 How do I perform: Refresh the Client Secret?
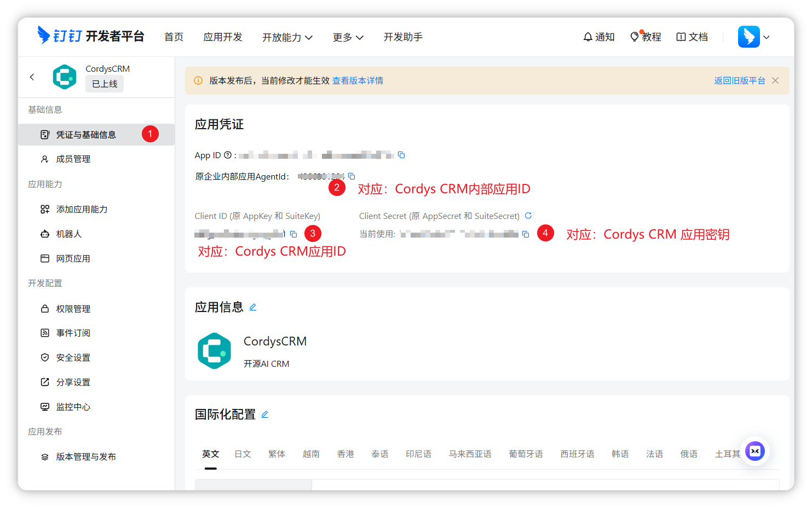click(x=528, y=216)
